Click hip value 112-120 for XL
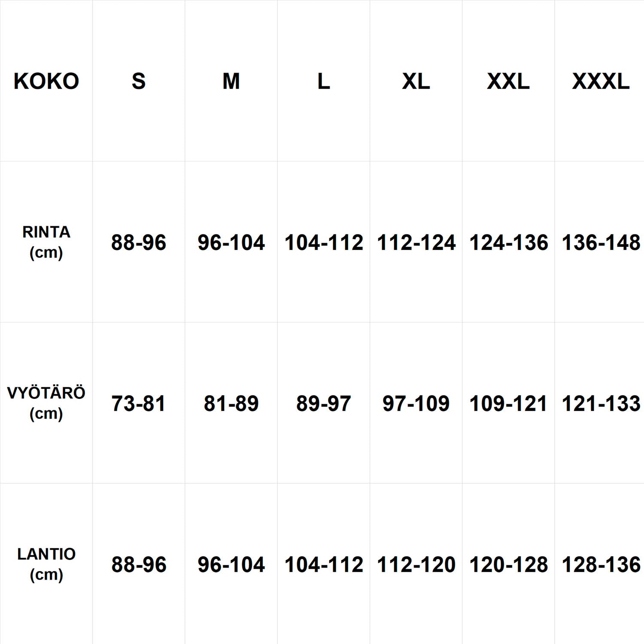The height and width of the screenshot is (644, 644). (416, 565)
